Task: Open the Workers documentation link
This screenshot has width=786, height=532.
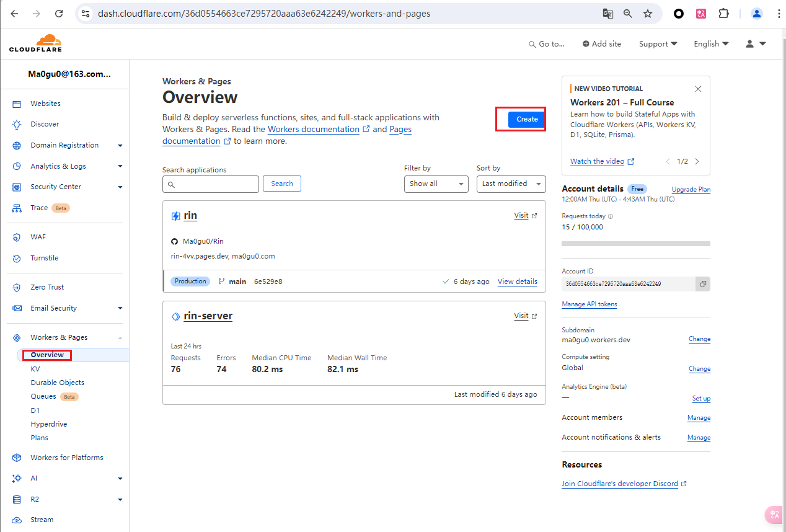Action: pos(314,130)
